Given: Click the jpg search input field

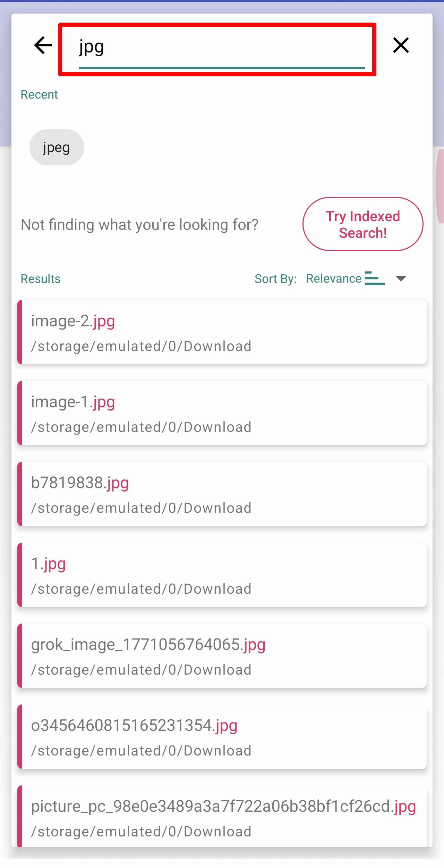Looking at the screenshot, I should tap(221, 48).
